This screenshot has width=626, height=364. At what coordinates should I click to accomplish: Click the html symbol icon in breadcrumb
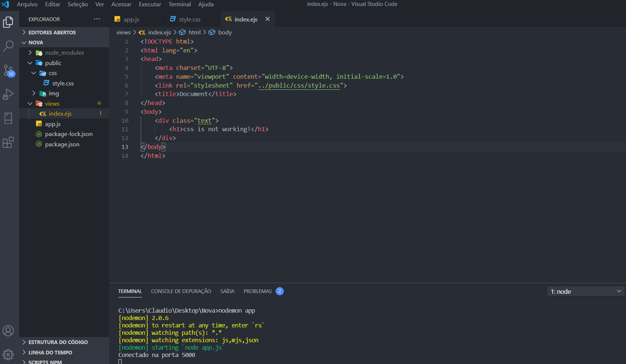tap(182, 33)
